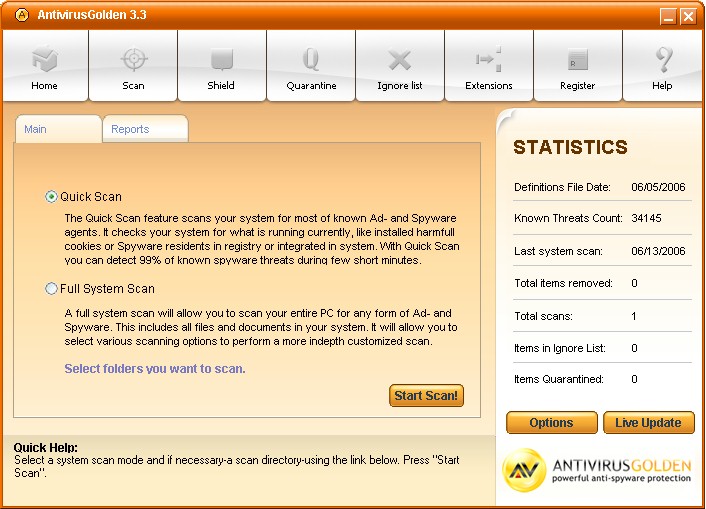Select the Quick Scan radio button

(51, 197)
